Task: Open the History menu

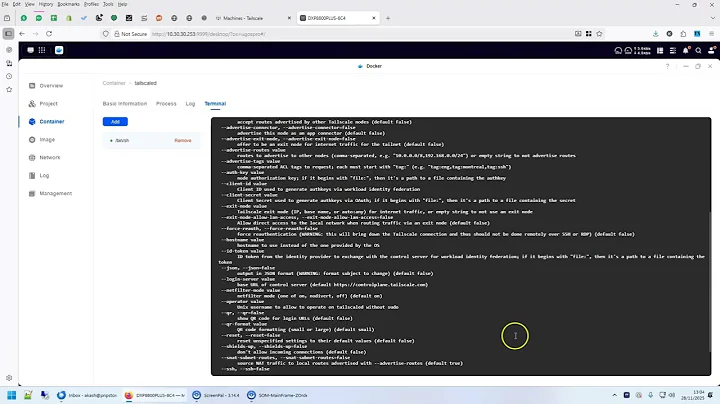Action: pyautogui.click(x=46, y=4)
